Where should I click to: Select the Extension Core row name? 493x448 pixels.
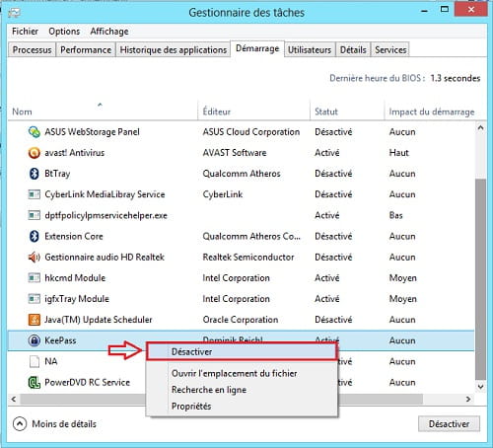pos(74,236)
